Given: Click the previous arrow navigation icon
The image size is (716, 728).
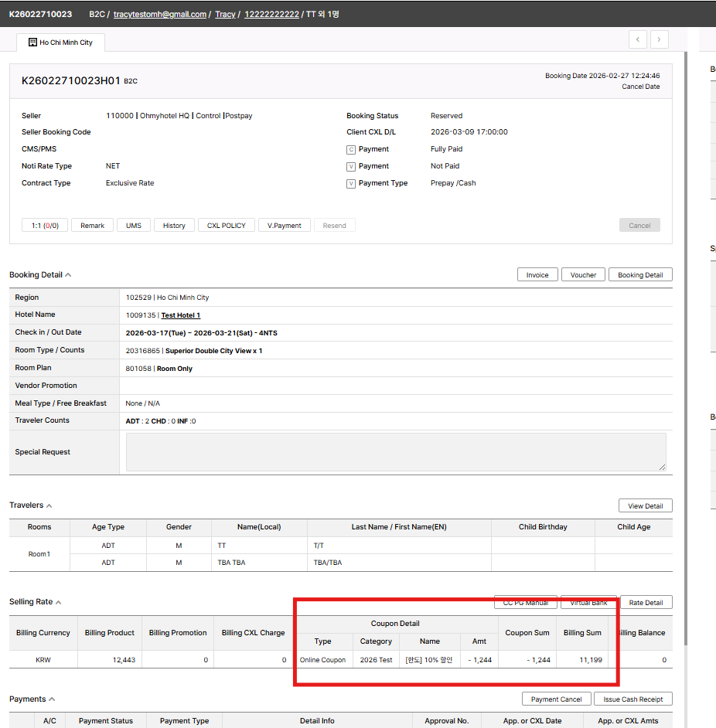Looking at the screenshot, I should 638,39.
